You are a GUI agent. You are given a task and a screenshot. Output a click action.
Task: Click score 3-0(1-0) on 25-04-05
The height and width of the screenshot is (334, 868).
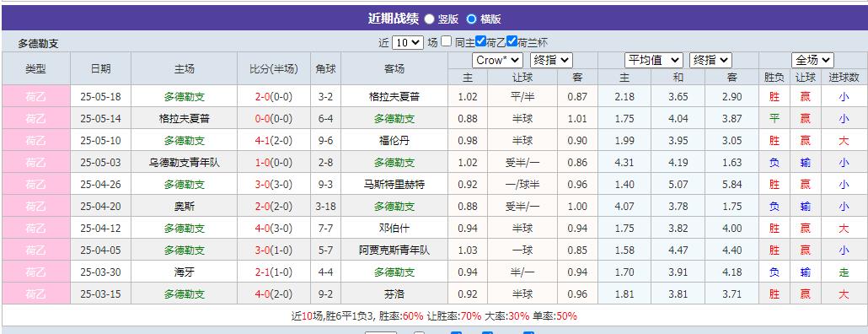274,250
